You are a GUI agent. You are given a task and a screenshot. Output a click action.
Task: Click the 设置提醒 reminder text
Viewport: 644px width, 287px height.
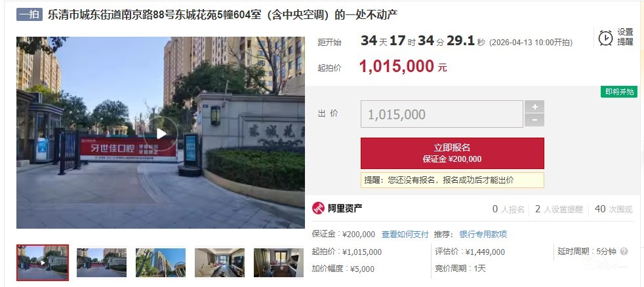[x=625, y=37]
